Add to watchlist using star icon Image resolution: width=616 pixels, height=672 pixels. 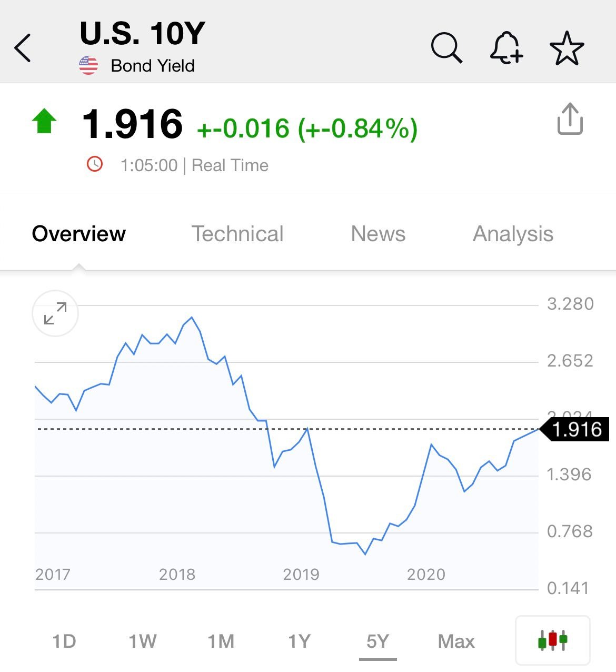(x=567, y=48)
